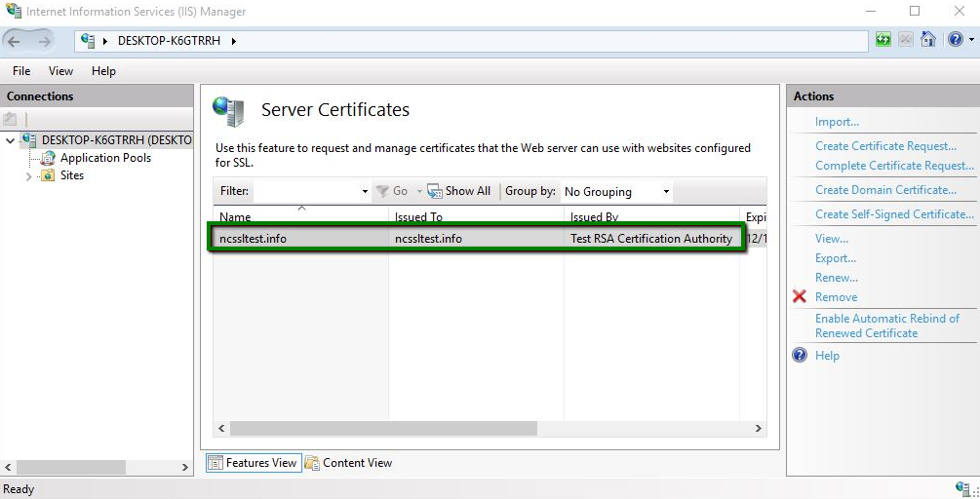Image resolution: width=980 pixels, height=499 pixels.
Task: Collapse the DESKTOP-K6GTRRH server node
Action: (11, 140)
